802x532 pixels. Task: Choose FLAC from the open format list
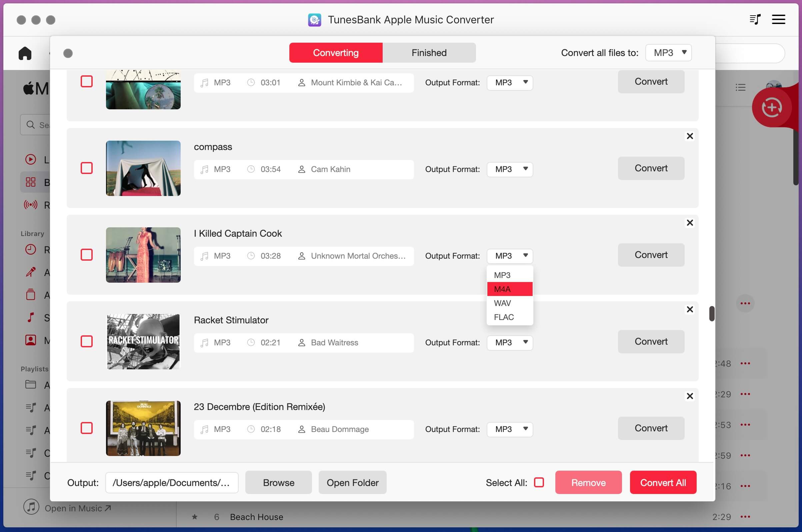(510, 317)
